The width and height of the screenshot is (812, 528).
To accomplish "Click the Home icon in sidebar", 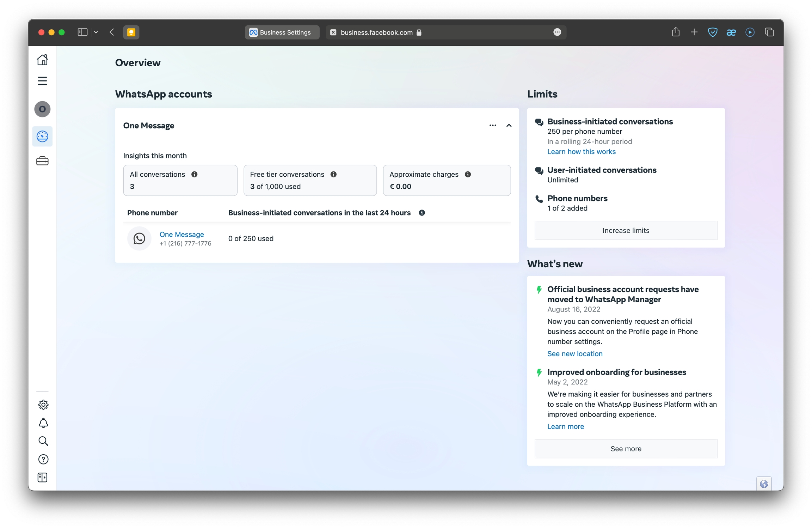I will coord(42,60).
